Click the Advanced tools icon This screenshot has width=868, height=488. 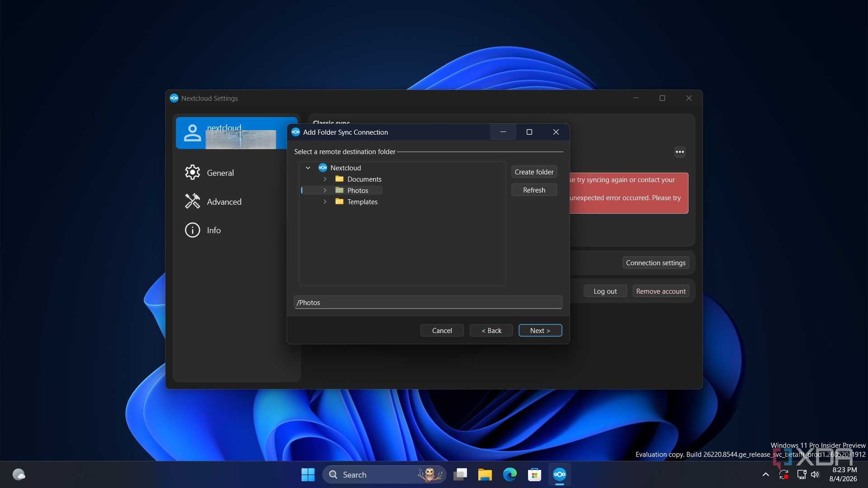192,201
